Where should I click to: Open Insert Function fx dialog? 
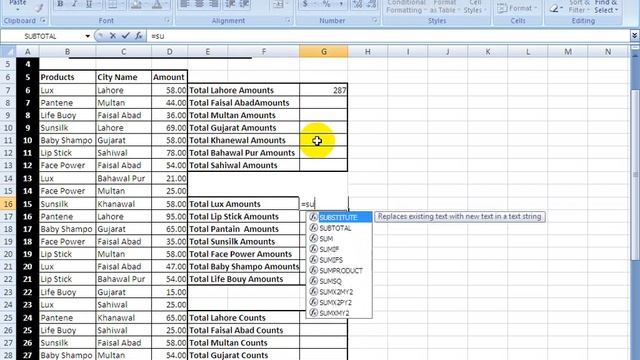(x=138, y=36)
